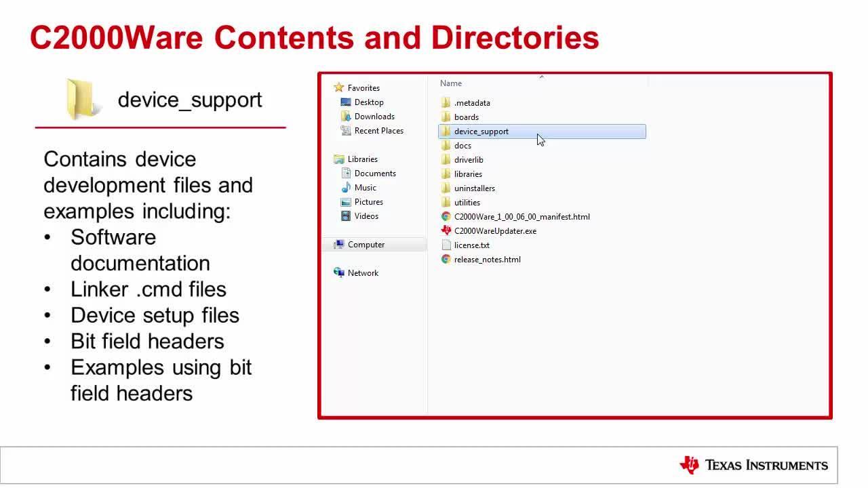Open the Music library icon
The width and height of the screenshot is (868, 488).
tap(346, 188)
